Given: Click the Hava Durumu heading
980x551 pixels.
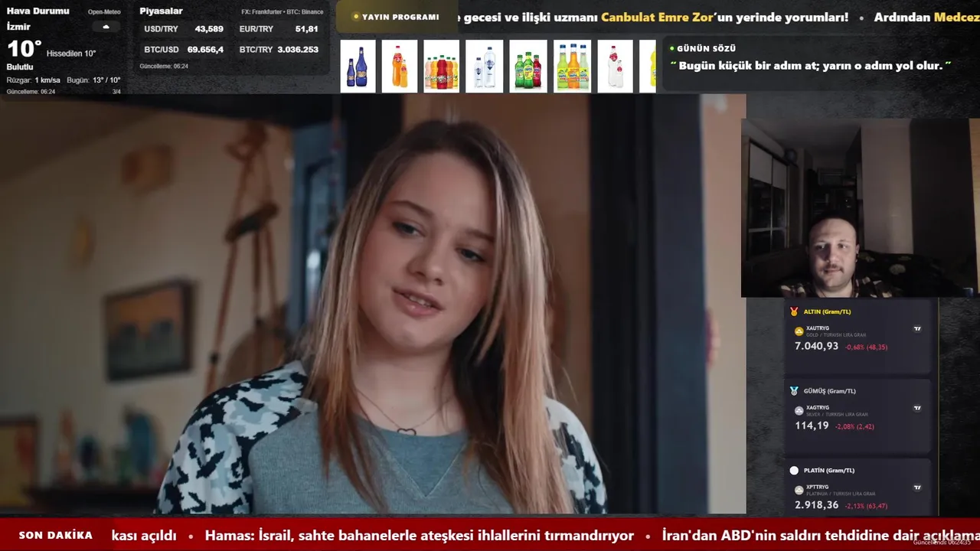Looking at the screenshot, I should pos(38,11).
